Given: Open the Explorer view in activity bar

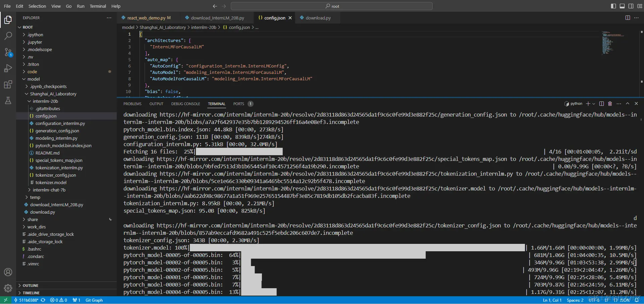Looking at the screenshot, I should pyautogui.click(x=8, y=20).
